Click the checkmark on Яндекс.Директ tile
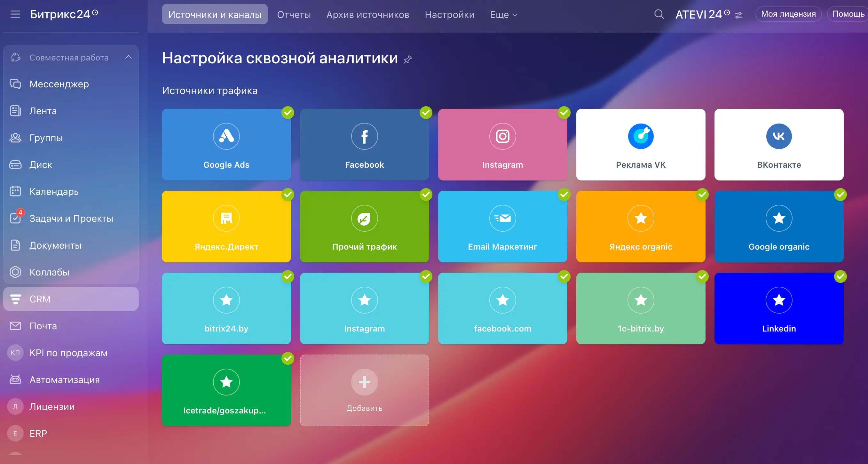This screenshot has width=868, height=464. click(288, 195)
